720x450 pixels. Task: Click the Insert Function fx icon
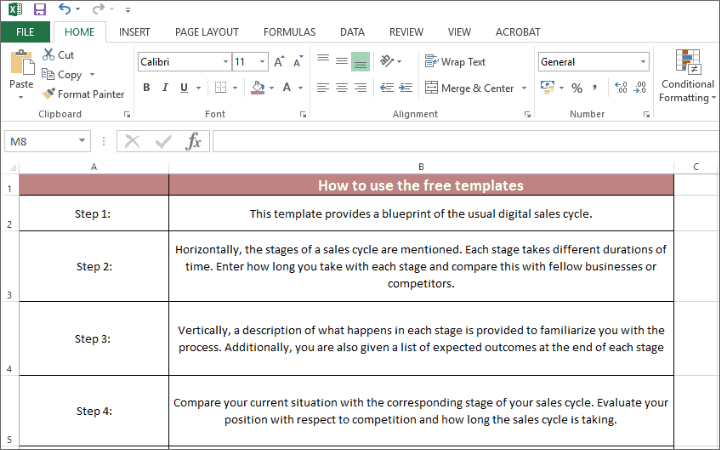(194, 142)
